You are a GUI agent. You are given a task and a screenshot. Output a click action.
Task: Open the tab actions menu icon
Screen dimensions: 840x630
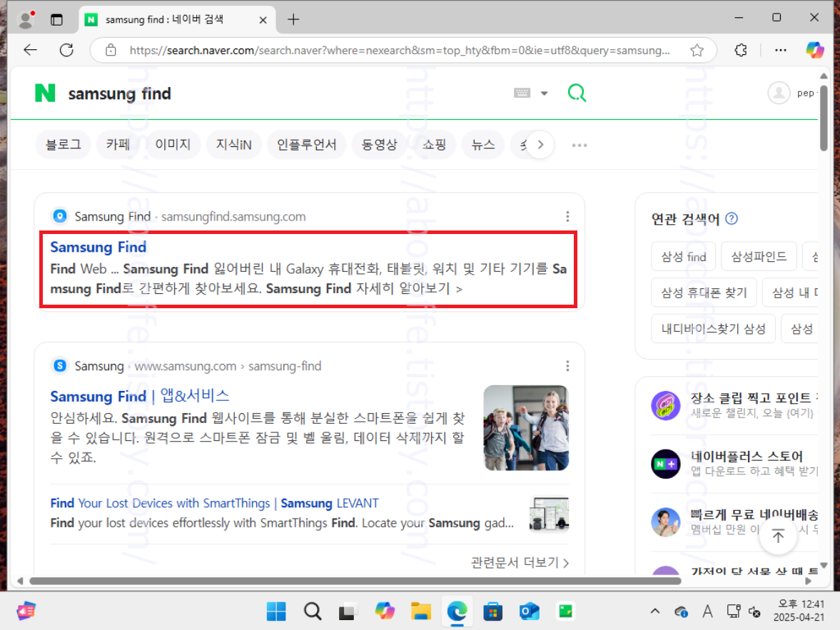pos(56,20)
